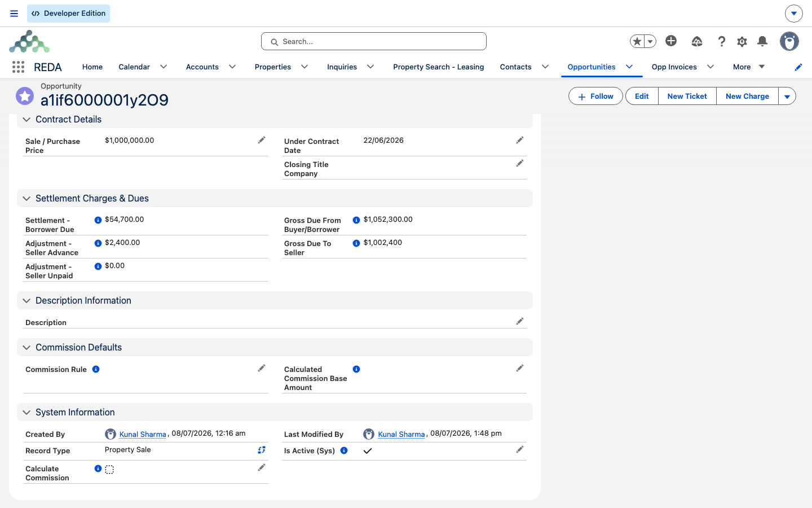Switch to the Properties tab
This screenshot has height=508, width=812.
tap(273, 67)
